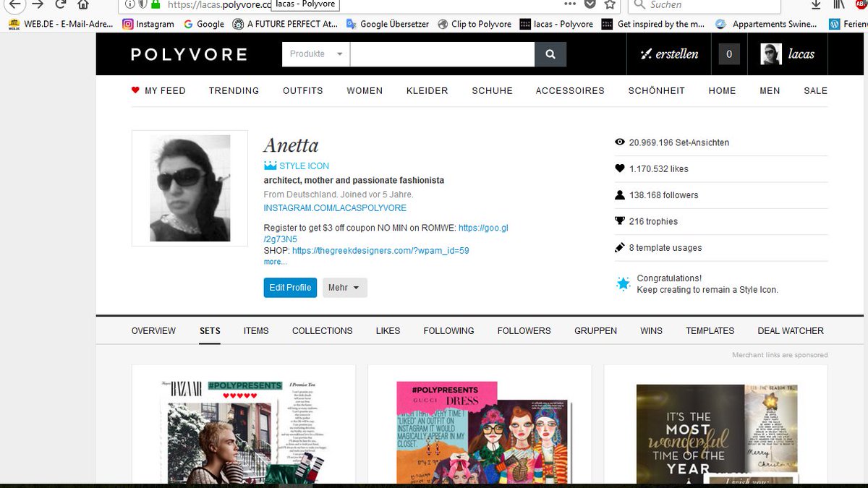
Task: Switch to the COLLECTIONS tab
Action: coord(323,330)
